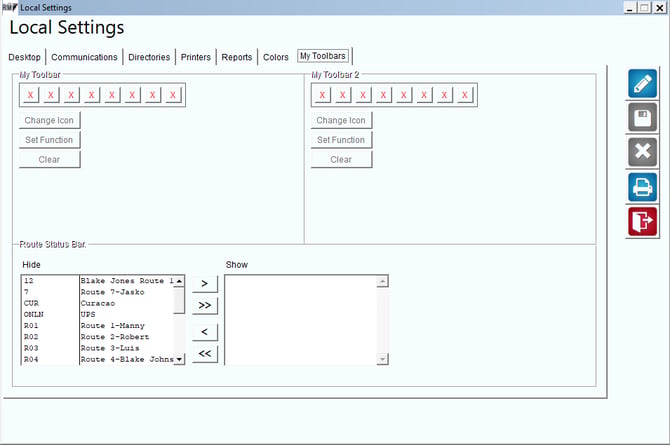The image size is (670, 445).
Task: Switch to the Reports tab
Action: [x=237, y=57]
